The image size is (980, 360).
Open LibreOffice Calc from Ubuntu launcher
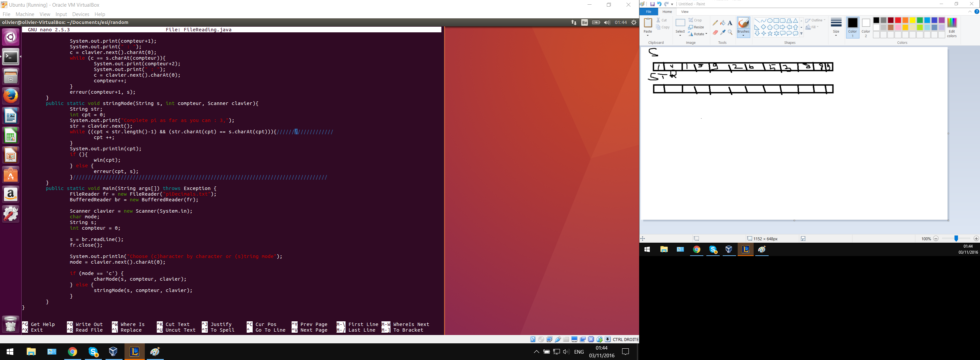[x=11, y=135]
